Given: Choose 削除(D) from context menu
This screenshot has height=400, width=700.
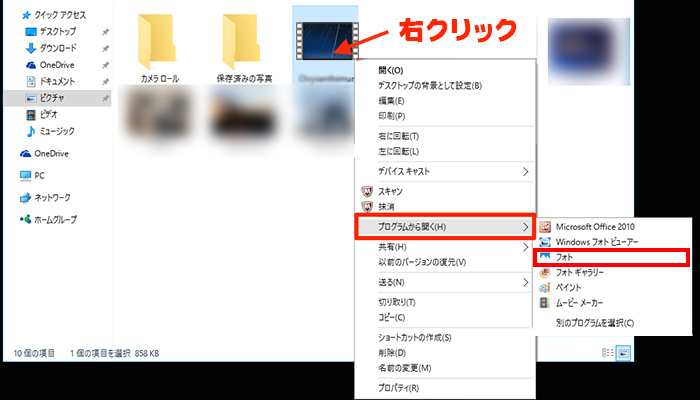Looking at the screenshot, I should point(392,353).
